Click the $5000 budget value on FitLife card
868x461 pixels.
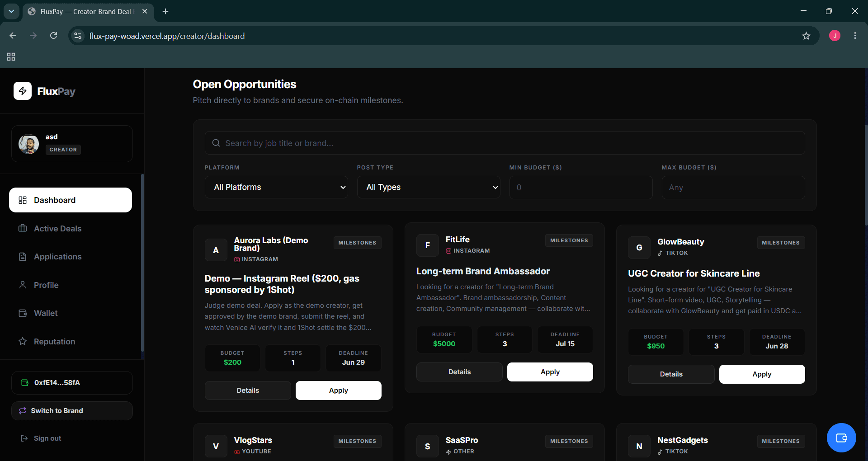[444, 344]
